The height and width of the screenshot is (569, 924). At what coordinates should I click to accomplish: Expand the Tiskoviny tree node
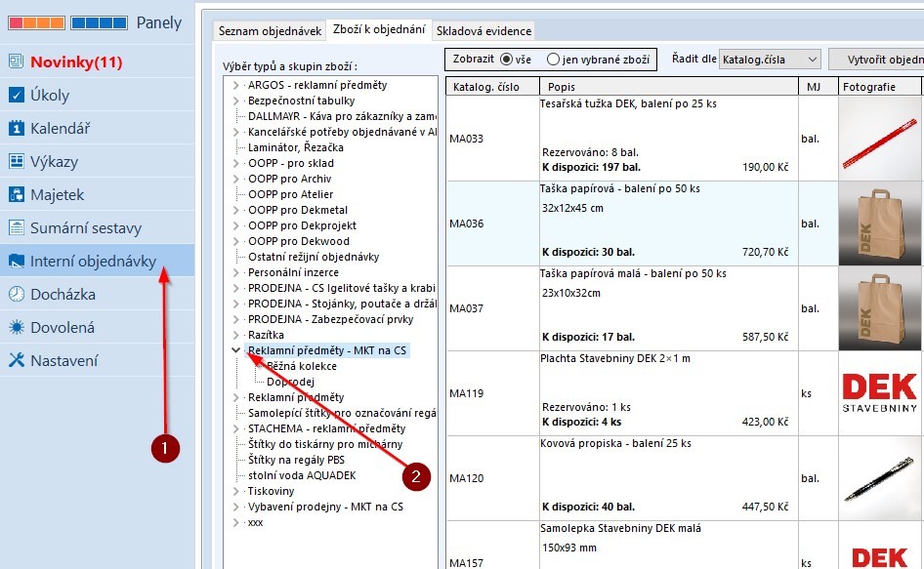[235, 491]
